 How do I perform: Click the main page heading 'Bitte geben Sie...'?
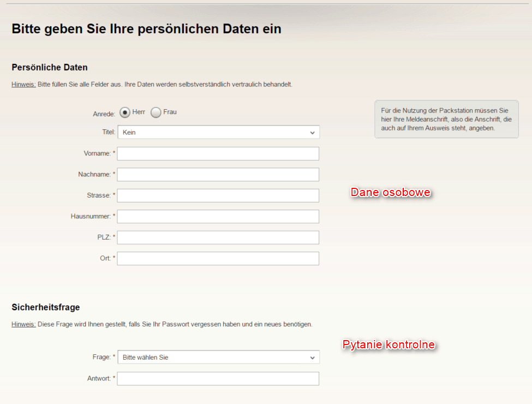tap(146, 29)
